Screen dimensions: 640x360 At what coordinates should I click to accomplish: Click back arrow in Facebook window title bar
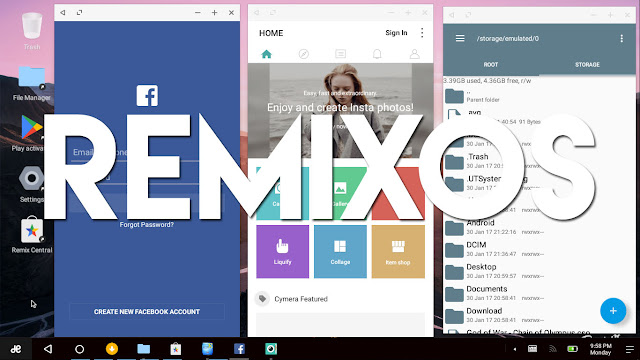click(x=62, y=13)
